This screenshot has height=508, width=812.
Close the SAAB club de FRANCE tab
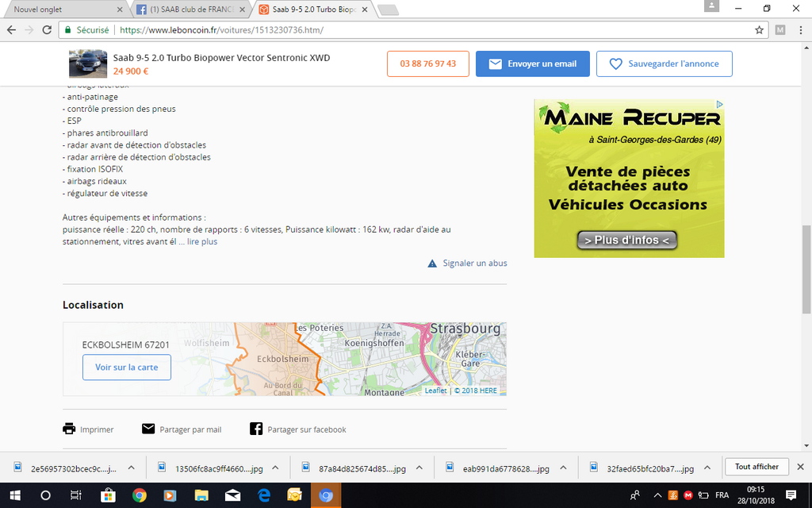243,10
